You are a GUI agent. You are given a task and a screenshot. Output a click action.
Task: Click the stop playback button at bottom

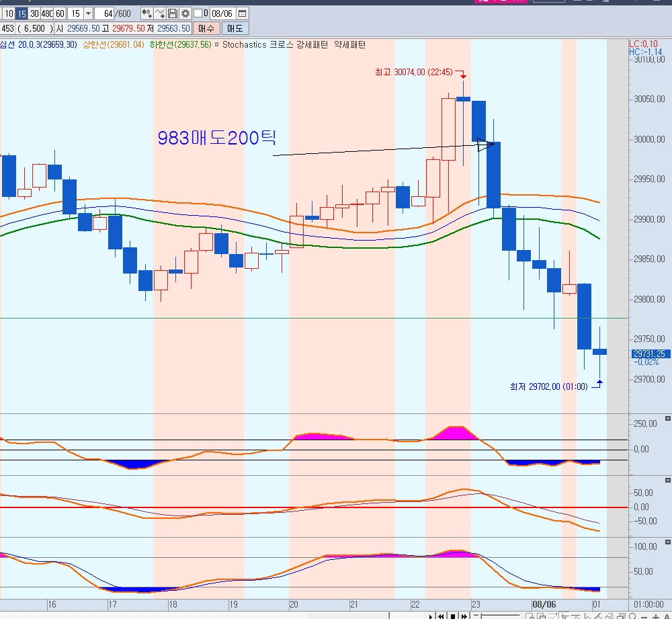(452, 616)
